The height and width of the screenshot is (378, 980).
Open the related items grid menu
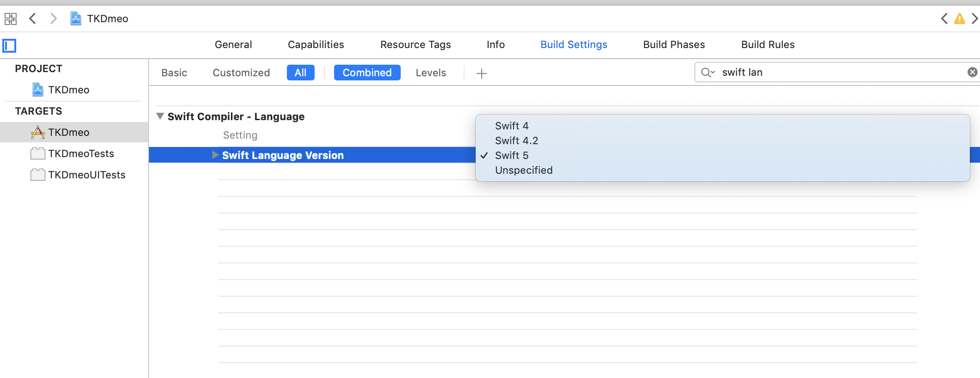[x=10, y=19]
